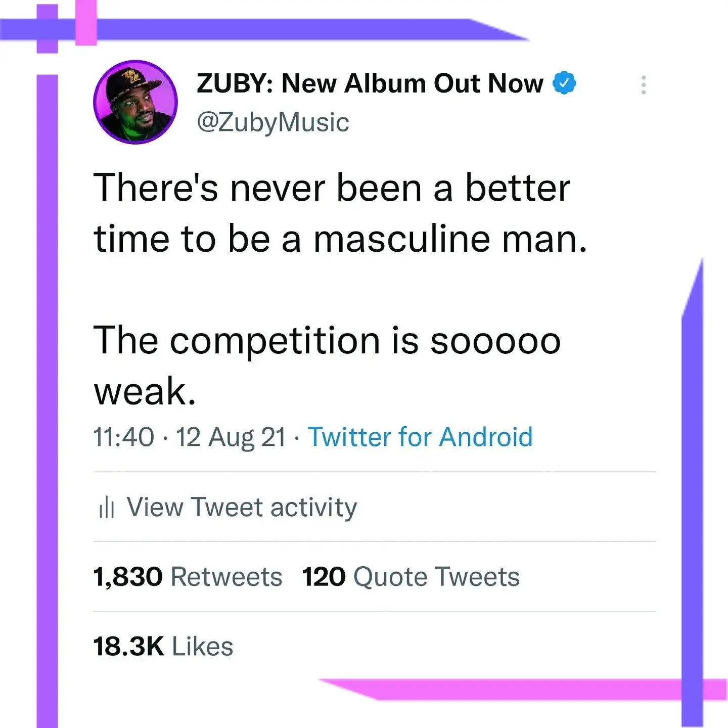
Task: Click the purple vertical bar on right
Action: pyautogui.click(x=692, y=493)
